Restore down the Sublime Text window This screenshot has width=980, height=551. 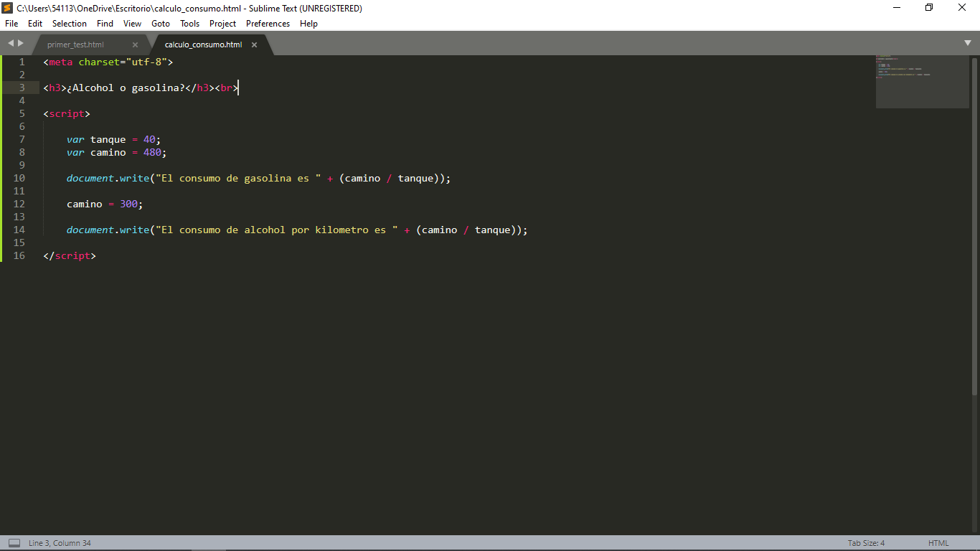[x=929, y=8]
